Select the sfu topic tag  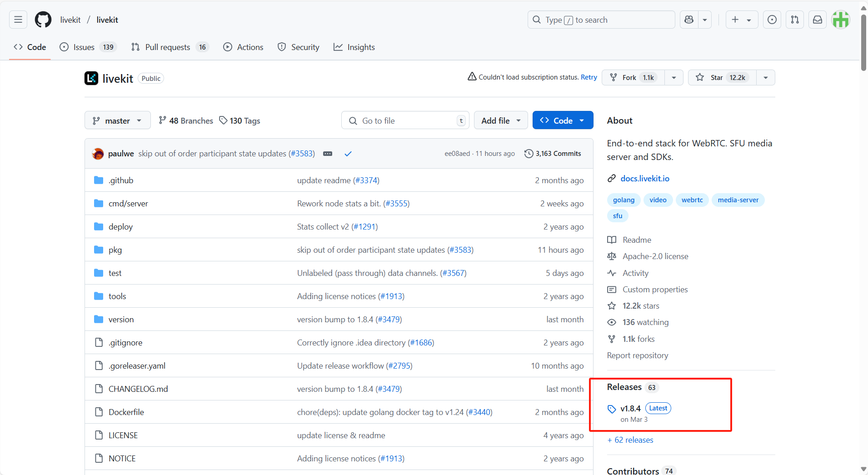click(x=618, y=216)
